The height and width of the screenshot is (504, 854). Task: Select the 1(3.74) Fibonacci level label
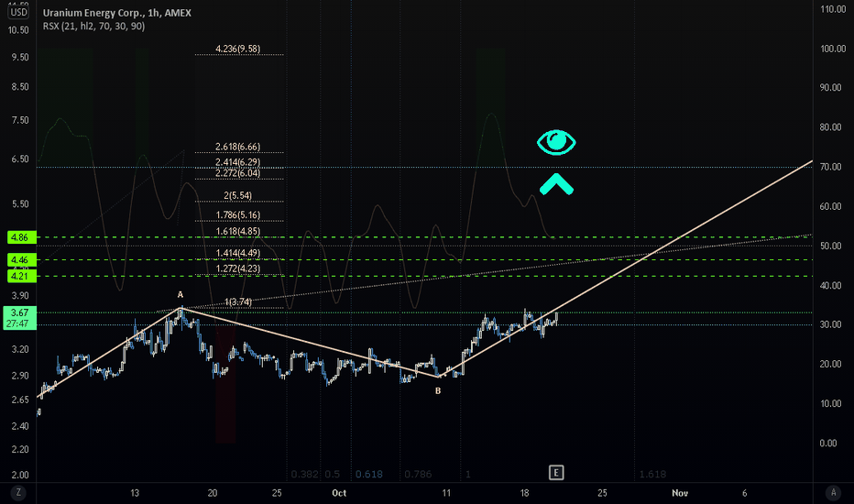click(x=238, y=301)
